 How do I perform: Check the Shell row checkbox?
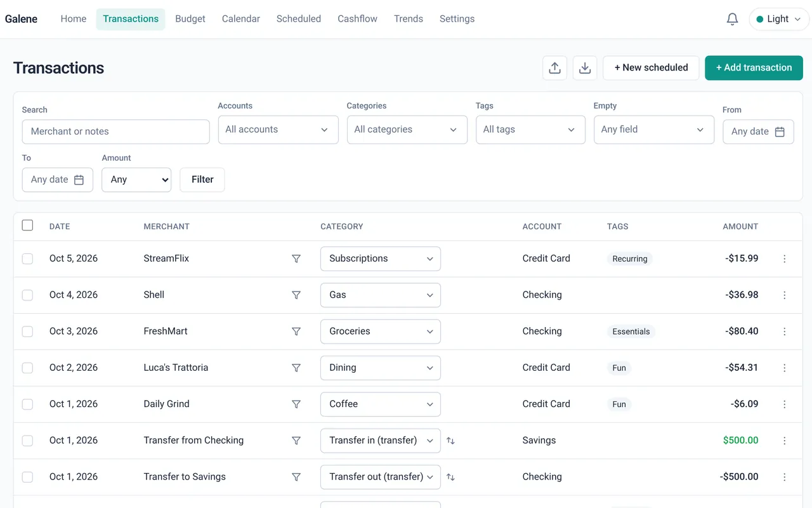point(27,295)
